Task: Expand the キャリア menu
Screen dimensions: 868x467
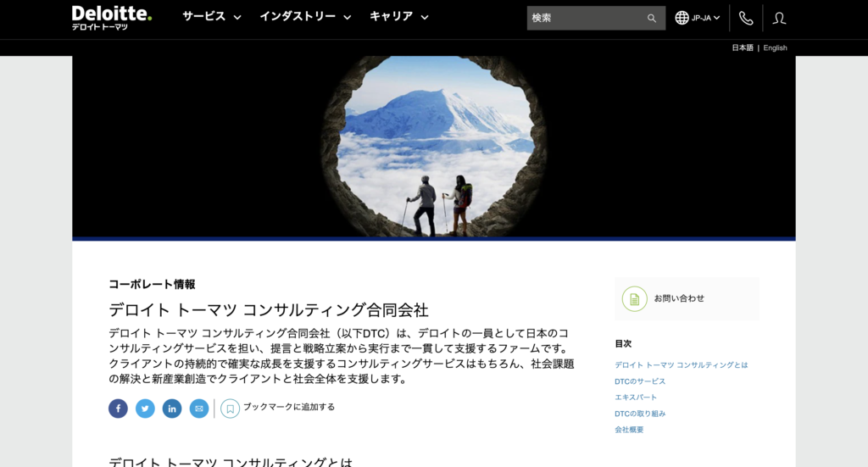Action: coord(399,17)
